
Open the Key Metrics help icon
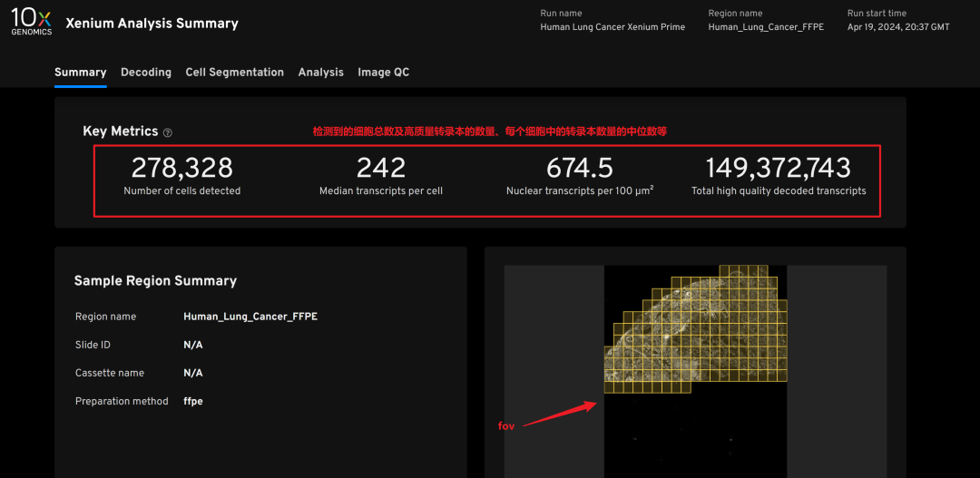pyautogui.click(x=168, y=132)
